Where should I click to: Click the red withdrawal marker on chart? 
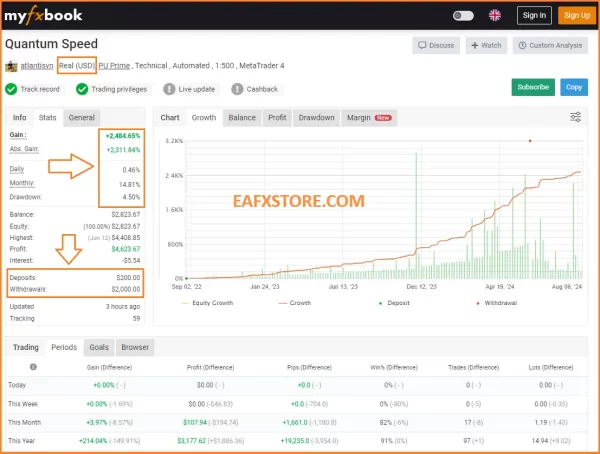point(530,141)
